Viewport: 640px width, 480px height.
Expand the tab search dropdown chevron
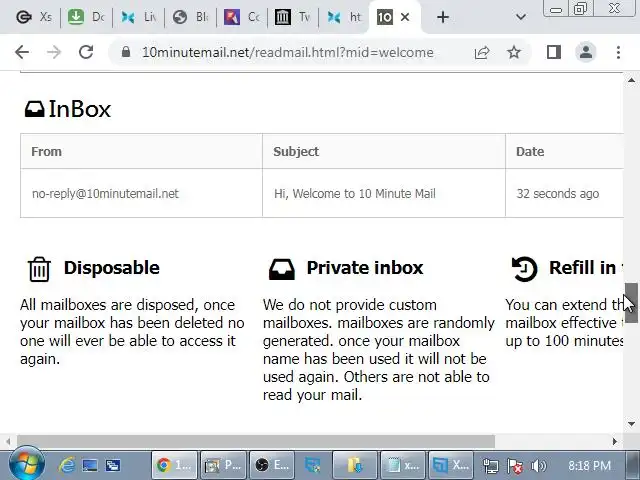520,17
